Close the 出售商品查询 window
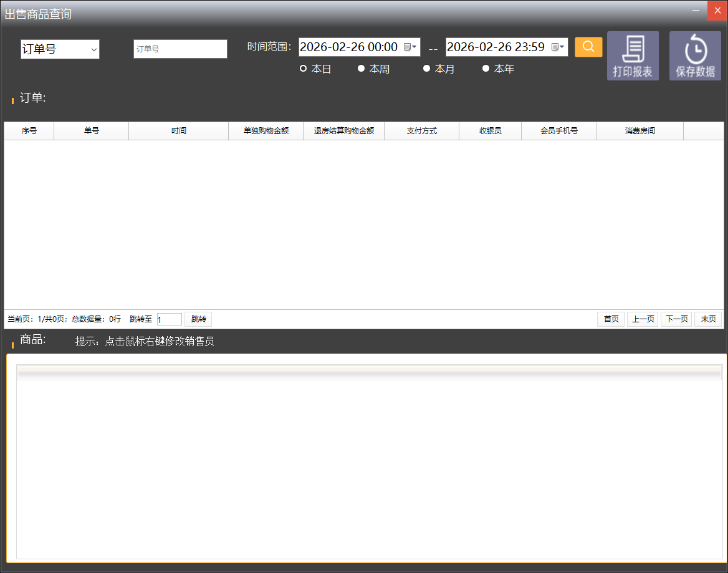 pos(717,11)
